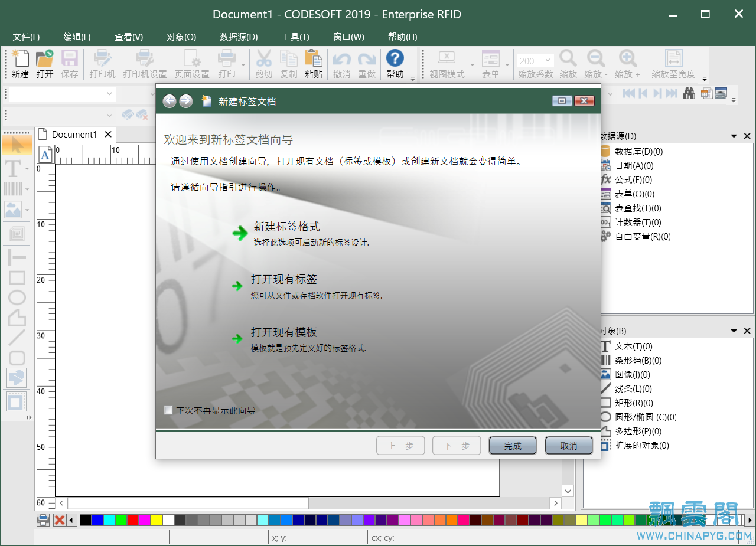The width and height of the screenshot is (756, 546).
Task: Select the arrow selection tool in the left toolbox
Action: [x=17, y=144]
